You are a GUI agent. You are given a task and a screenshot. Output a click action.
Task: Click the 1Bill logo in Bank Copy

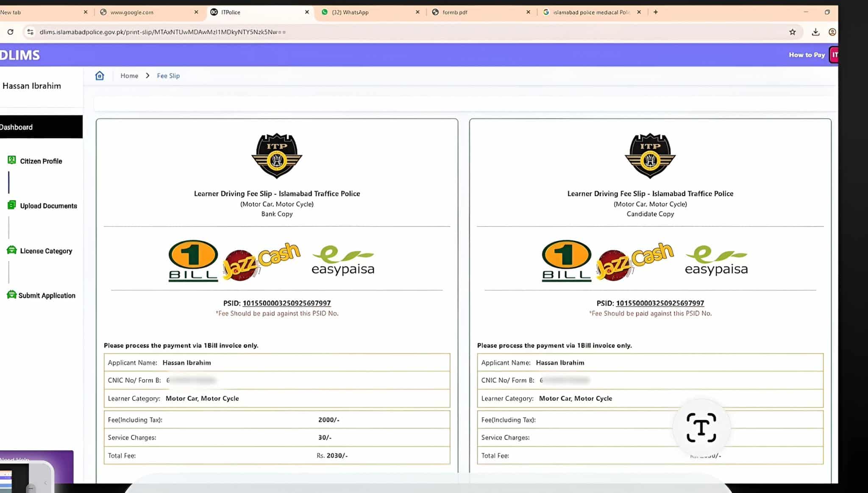(x=193, y=260)
